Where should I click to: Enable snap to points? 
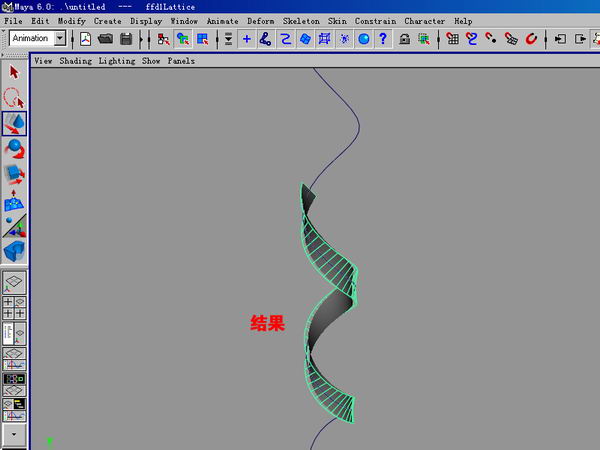coord(491,39)
